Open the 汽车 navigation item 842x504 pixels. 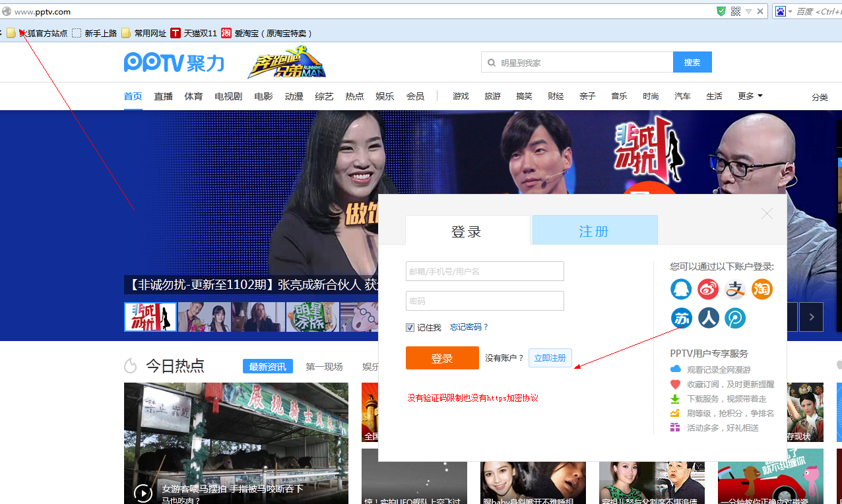(x=682, y=96)
